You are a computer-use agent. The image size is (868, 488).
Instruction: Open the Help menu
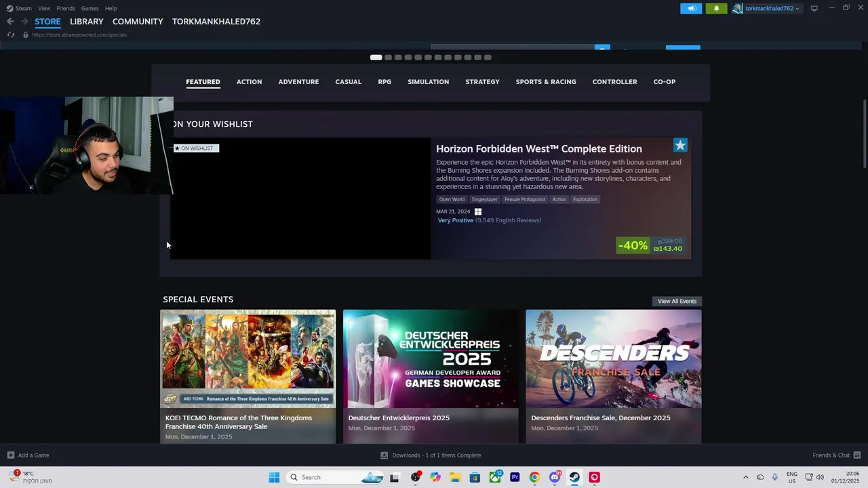(x=111, y=8)
